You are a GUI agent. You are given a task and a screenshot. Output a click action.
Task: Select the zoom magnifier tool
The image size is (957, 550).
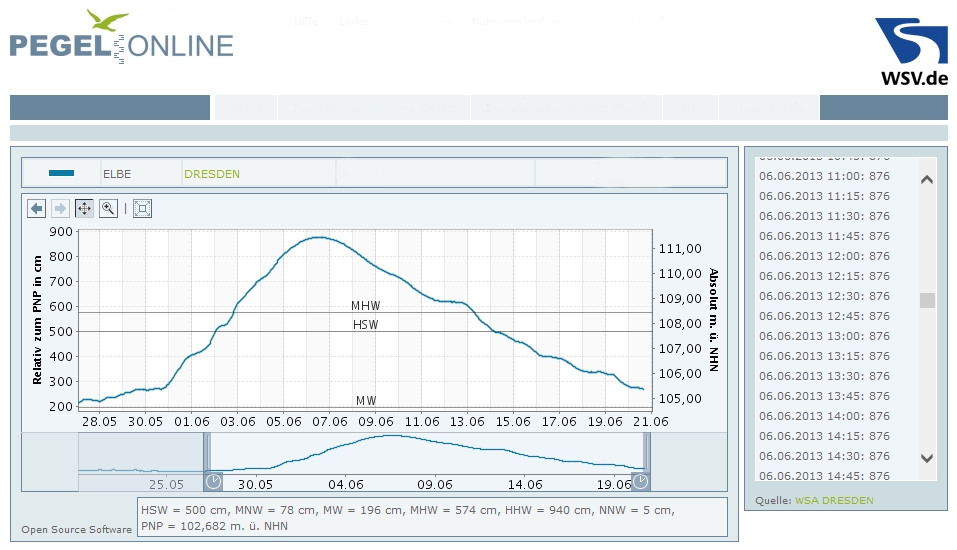click(x=108, y=209)
